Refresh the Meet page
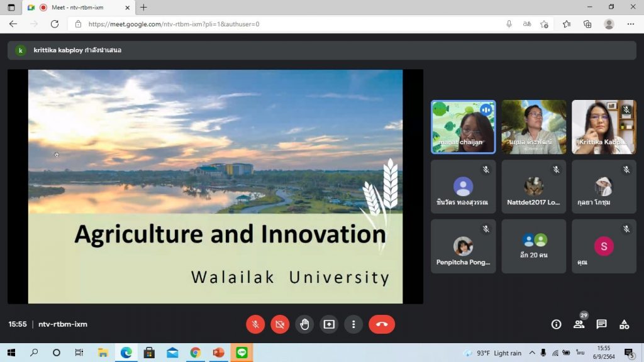This screenshot has width=644, height=362. [55, 24]
